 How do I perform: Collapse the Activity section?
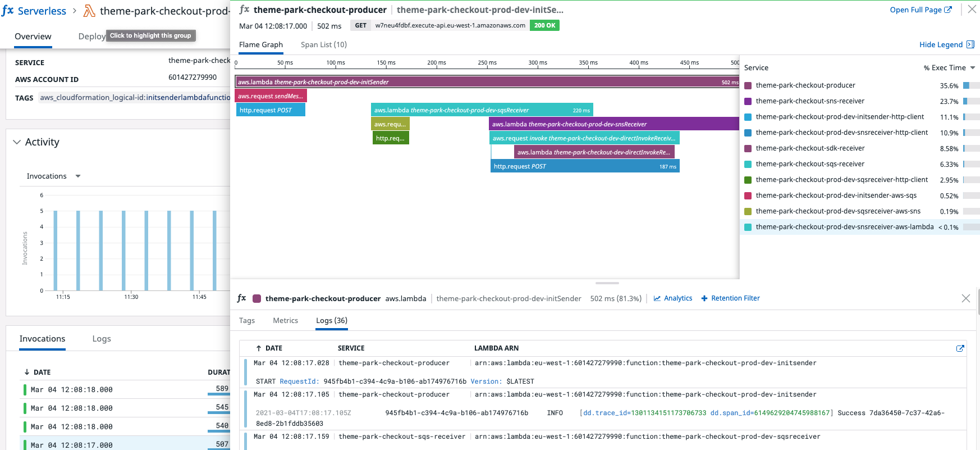tap(17, 142)
